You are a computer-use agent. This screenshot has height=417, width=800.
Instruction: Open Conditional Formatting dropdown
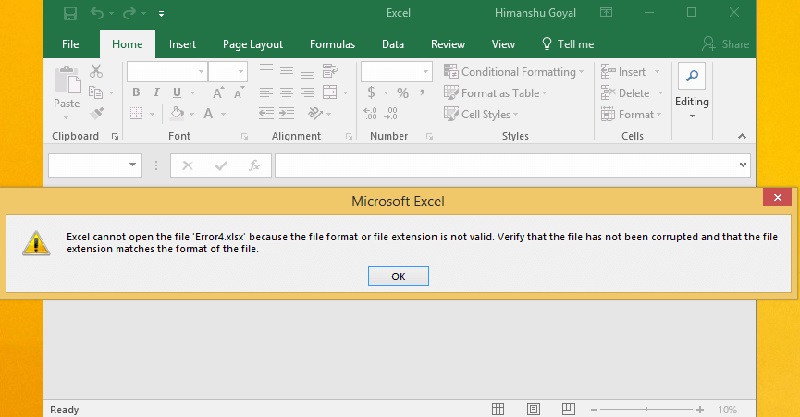click(x=514, y=72)
